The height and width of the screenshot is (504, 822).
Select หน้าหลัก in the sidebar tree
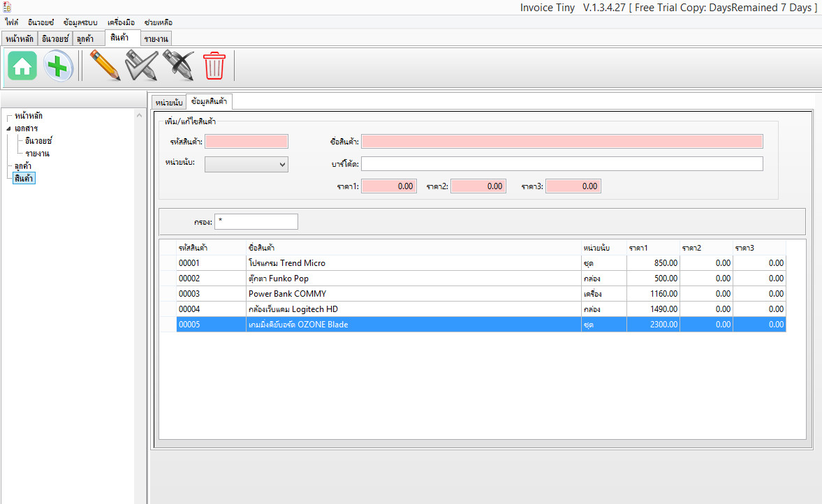tap(29, 116)
